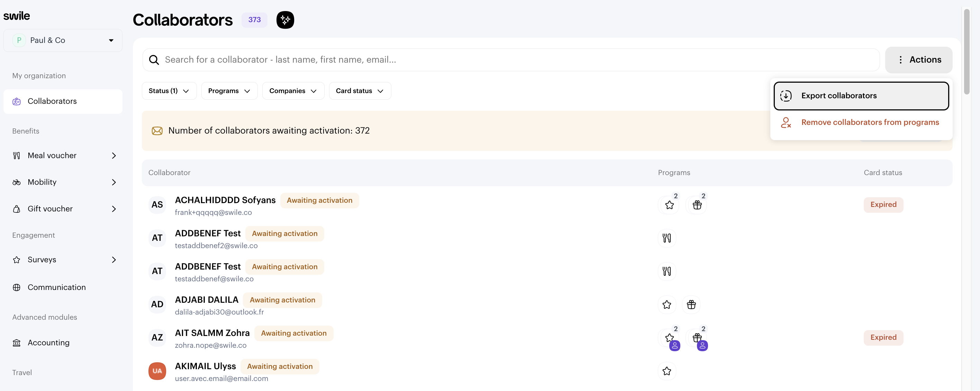Click awaiting activation count banner text

(x=269, y=131)
